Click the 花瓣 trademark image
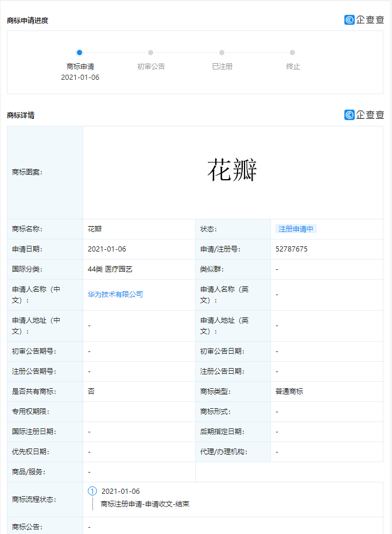The image size is (392, 534). point(232,171)
